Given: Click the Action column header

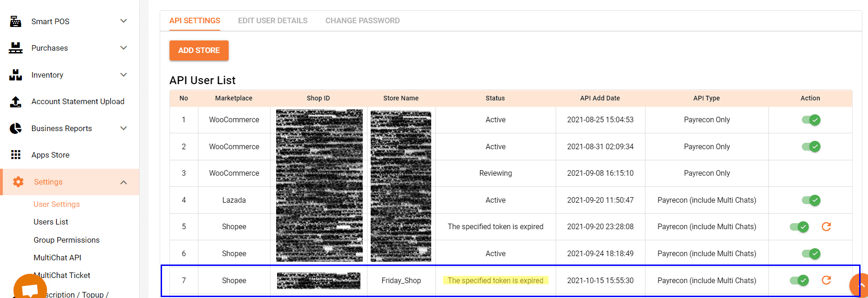Looking at the screenshot, I should click(810, 98).
